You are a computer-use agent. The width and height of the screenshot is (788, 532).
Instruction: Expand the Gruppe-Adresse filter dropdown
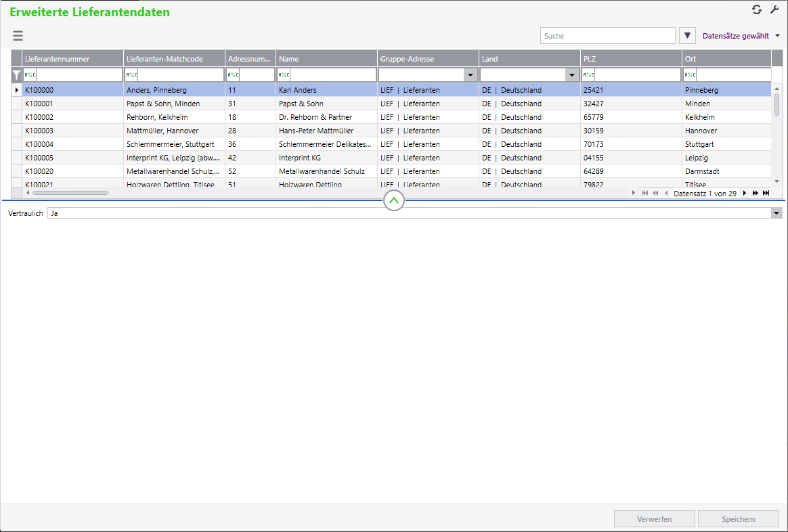[x=470, y=75]
